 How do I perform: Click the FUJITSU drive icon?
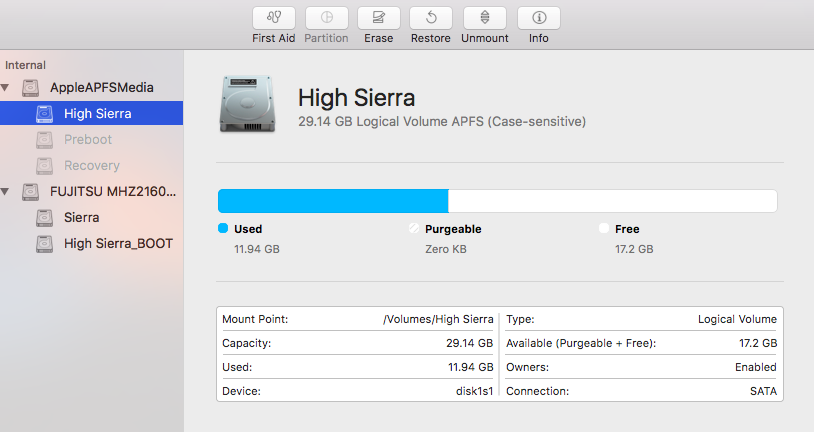pyautogui.click(x=30, y=192)
